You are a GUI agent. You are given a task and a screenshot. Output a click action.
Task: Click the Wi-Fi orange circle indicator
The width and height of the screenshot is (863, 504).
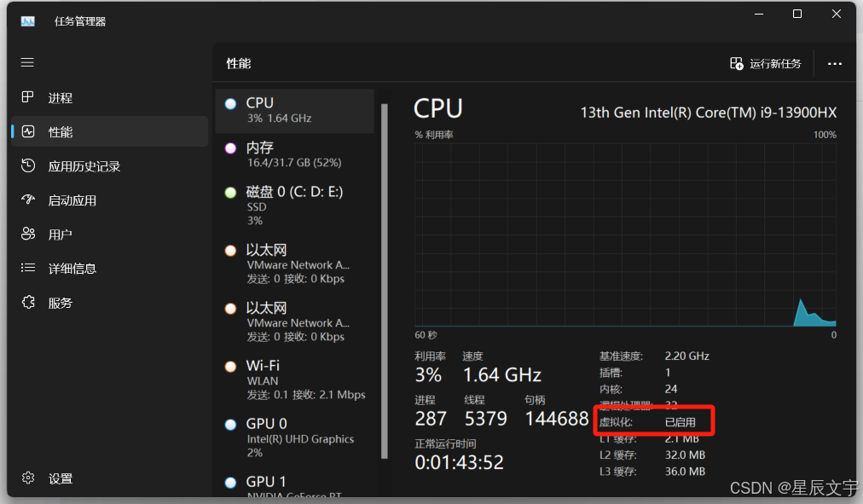click(230, 367)
